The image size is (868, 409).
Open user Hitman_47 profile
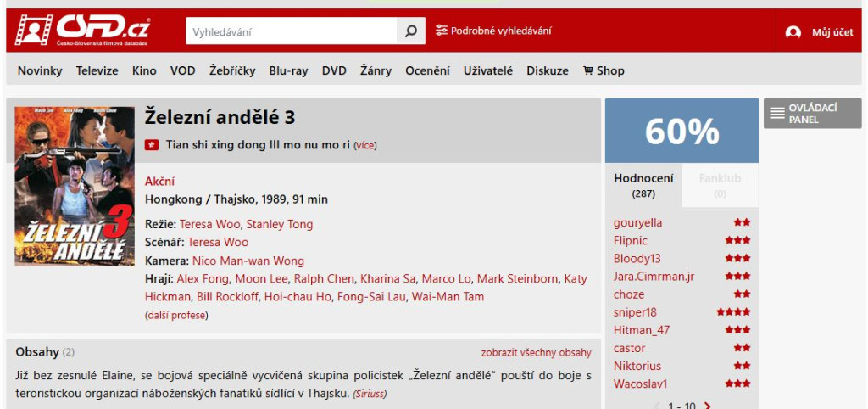click(x=641, y=330)
